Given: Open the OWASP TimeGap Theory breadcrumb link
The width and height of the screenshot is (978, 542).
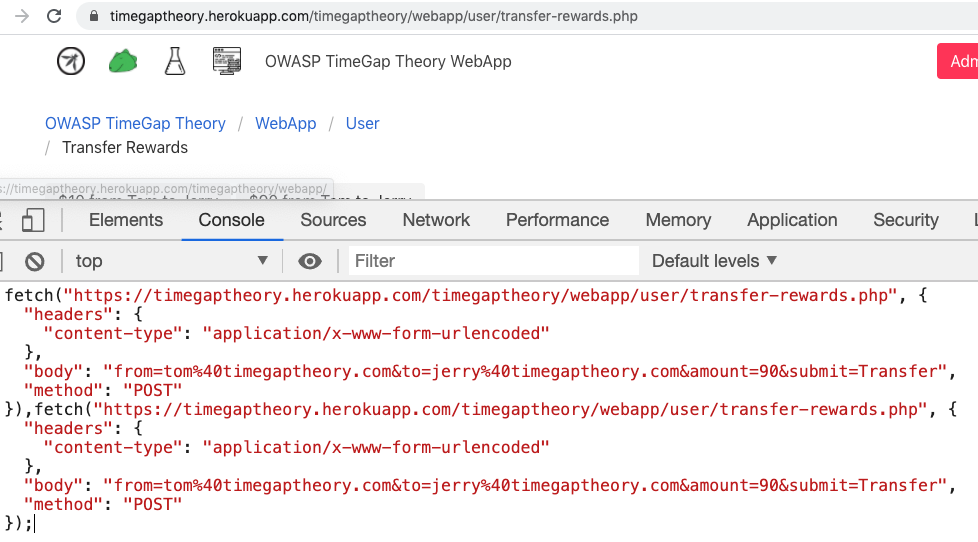Looking at the screenshot, I should tap(135, 123).
